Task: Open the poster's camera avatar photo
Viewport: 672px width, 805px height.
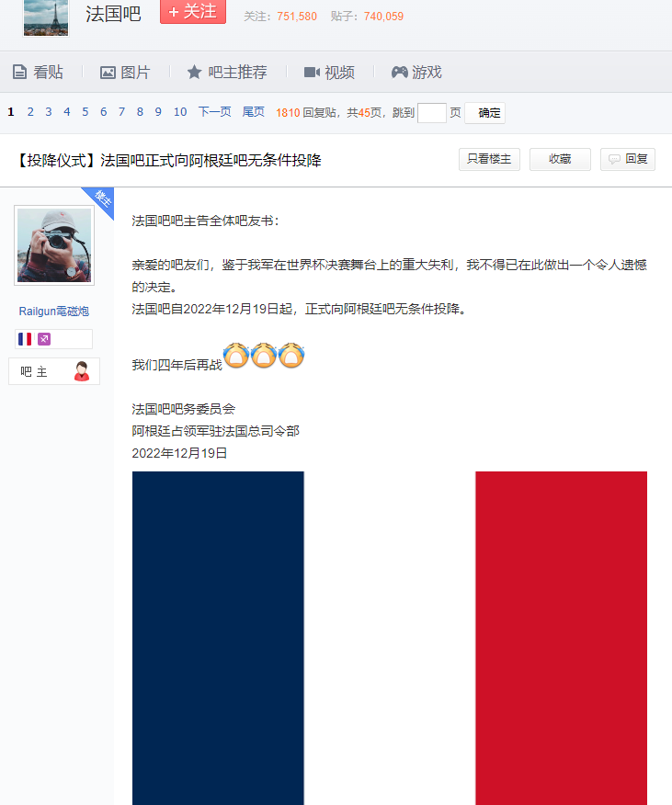Action: tap(54, 245)
